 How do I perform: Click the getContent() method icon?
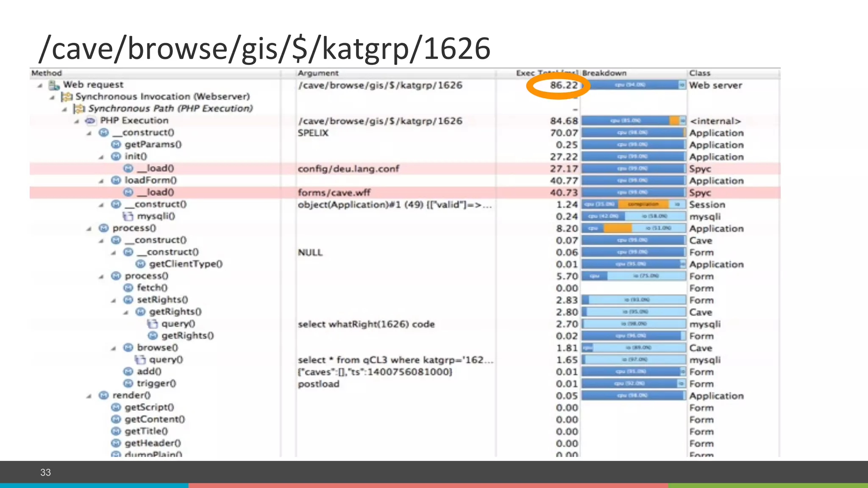[x=116, y=419]
